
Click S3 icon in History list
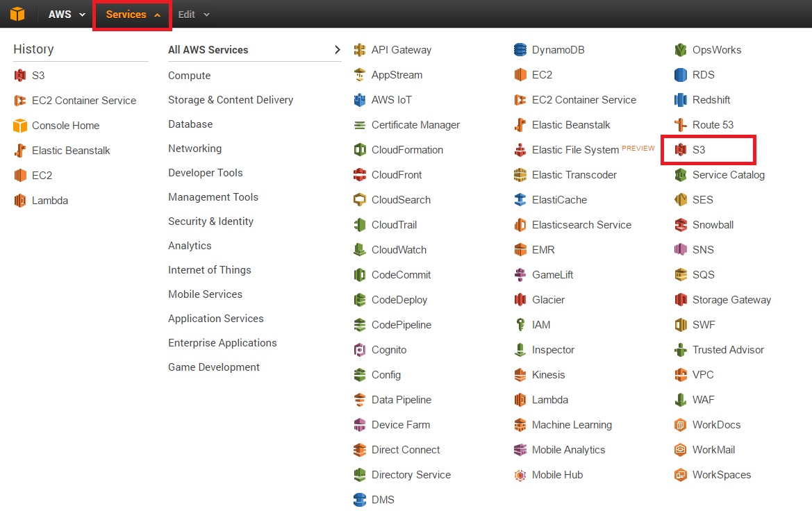19,76
